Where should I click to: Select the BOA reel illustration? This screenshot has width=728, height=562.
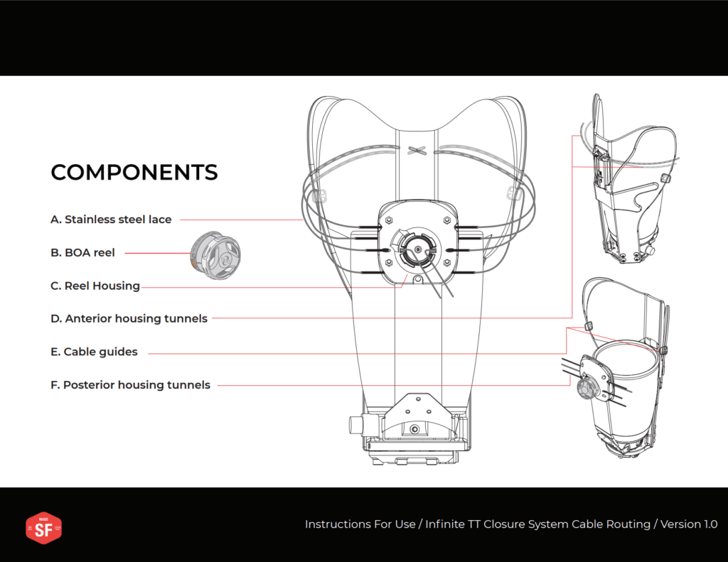tap(215, 256)
